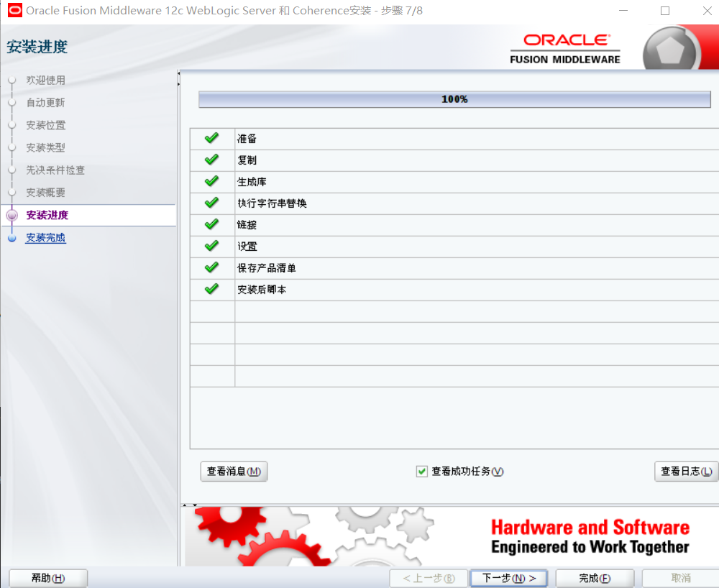This screenshot has width=719, height=588.
Task: Proceed with the 下一步 button
Action: point(508,577)
